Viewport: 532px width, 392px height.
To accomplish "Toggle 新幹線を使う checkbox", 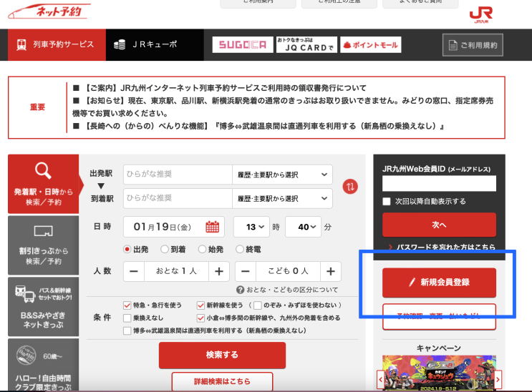I will (200, 305).
